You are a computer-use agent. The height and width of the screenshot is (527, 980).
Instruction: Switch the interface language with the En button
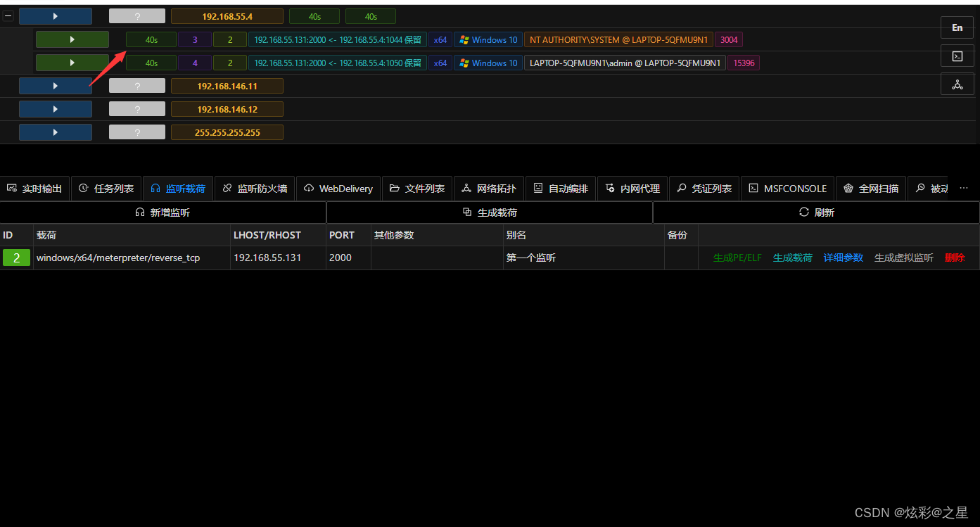pyautogui.click(x=957, y=27)
